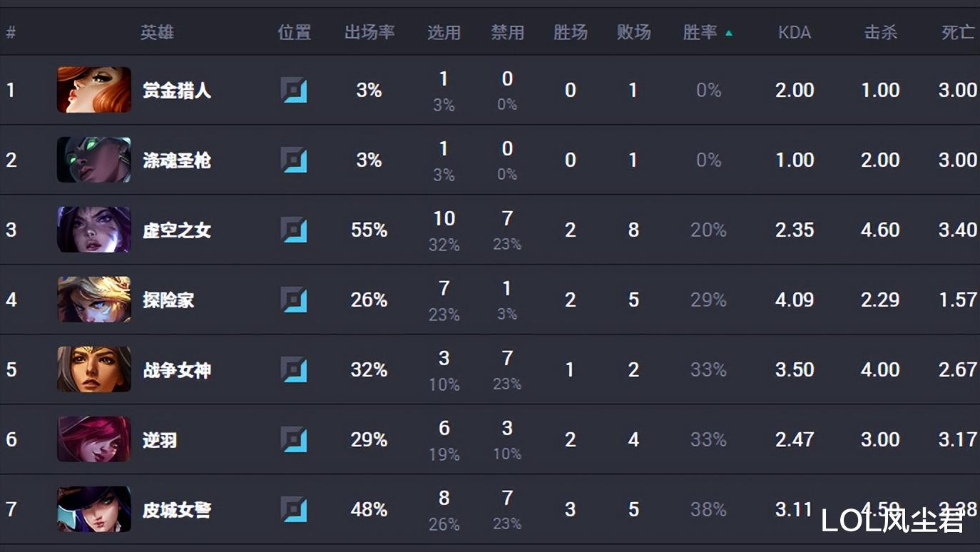The image size is (980, 552).
Task: Sort by 出场率 column header
Action: (x=369, y=33)
